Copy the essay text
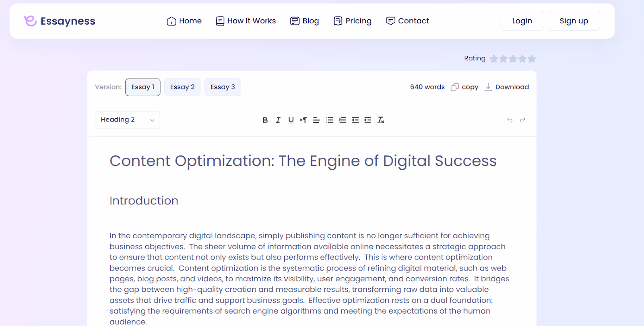Viewport: 644px width, 326px height. [464, 87]
